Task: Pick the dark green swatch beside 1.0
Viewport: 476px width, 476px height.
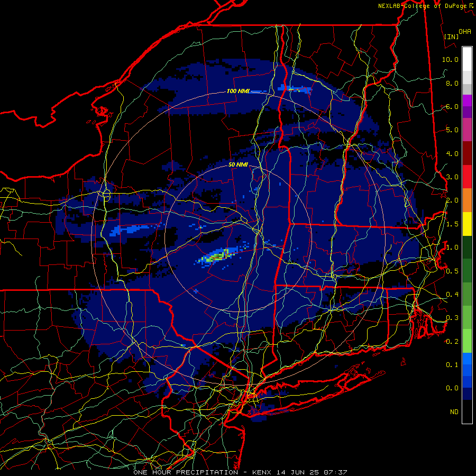Action: [467, 248]
